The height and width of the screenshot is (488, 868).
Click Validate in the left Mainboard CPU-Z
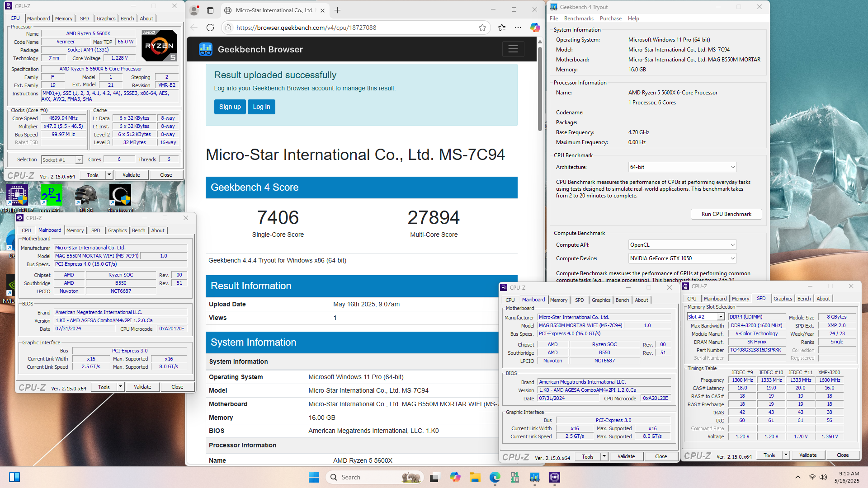pos(142,387)
